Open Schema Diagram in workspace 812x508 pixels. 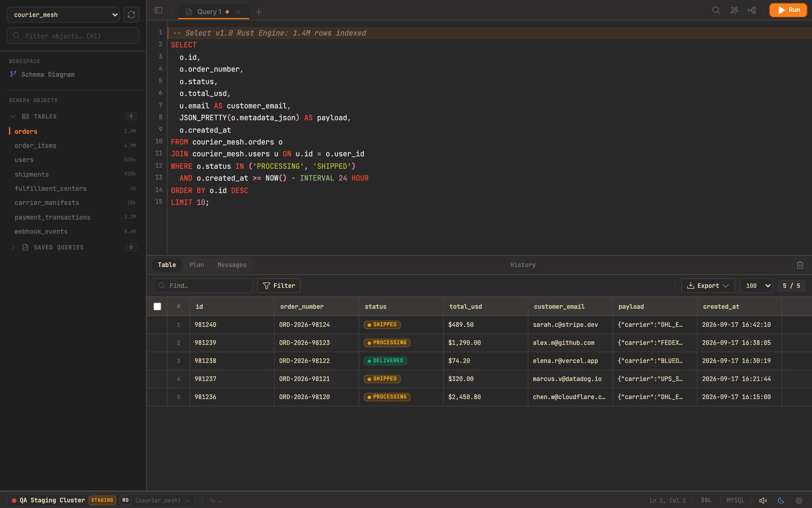click(48, 74)
